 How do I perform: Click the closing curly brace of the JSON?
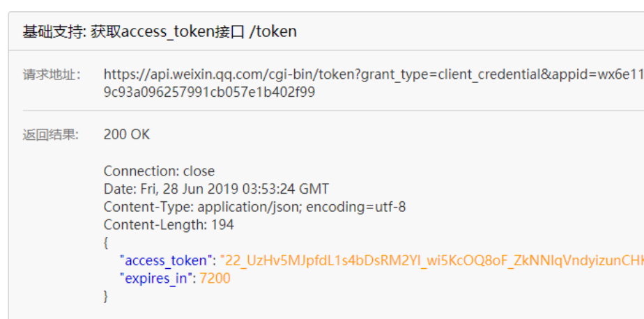(x=106, y=297)
